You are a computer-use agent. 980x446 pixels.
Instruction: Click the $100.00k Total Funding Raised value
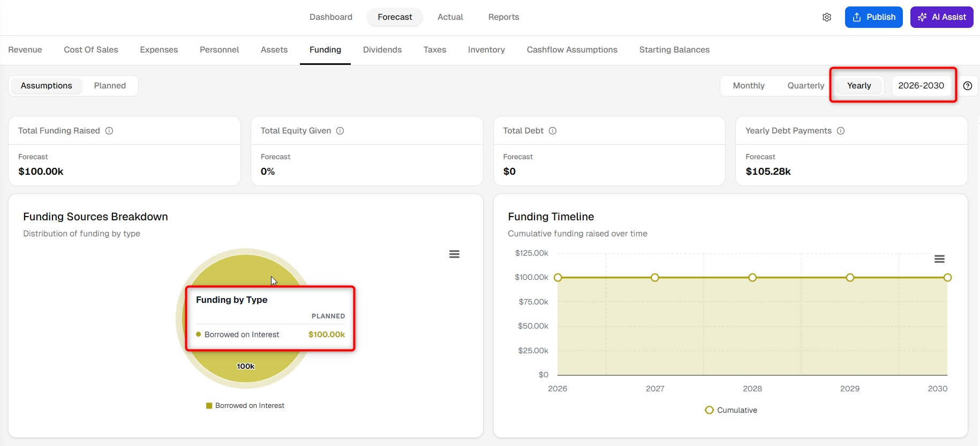click(41, 172)
